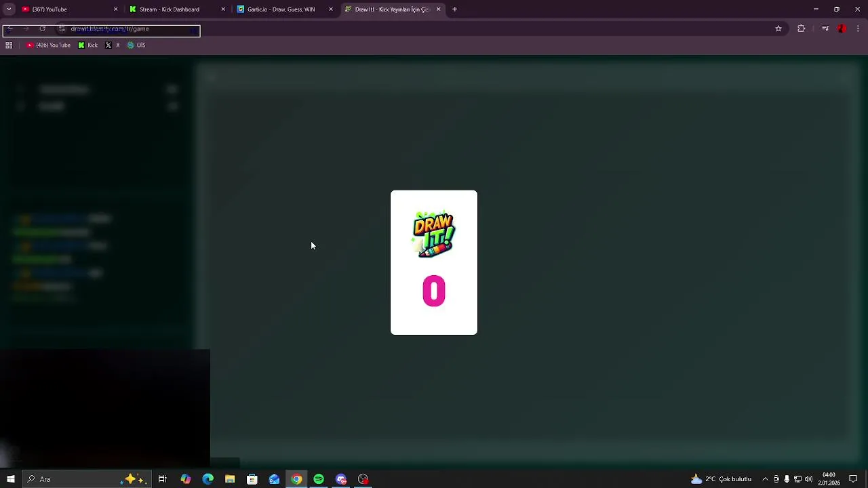Close the YouTube tab
Image resolution: width=868 pixels, height=488 pixels.
115,9
